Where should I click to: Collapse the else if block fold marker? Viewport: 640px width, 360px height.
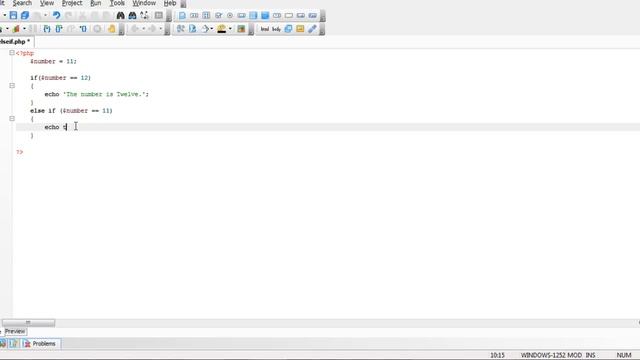12,118
